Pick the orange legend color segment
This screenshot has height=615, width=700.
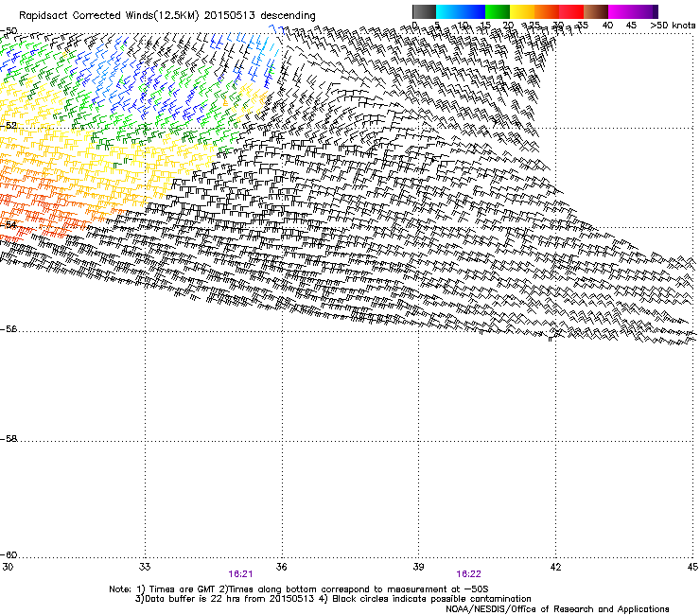point(547,11)
